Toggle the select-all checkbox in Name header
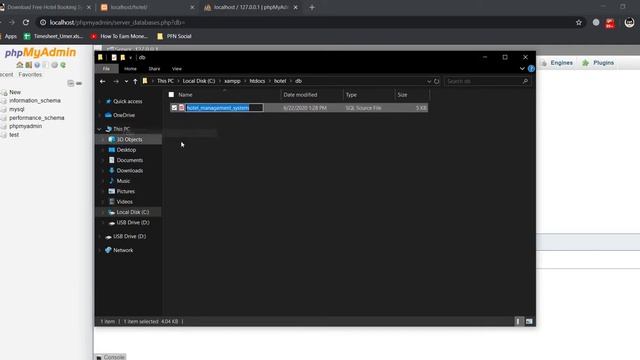 coord(171,95)
